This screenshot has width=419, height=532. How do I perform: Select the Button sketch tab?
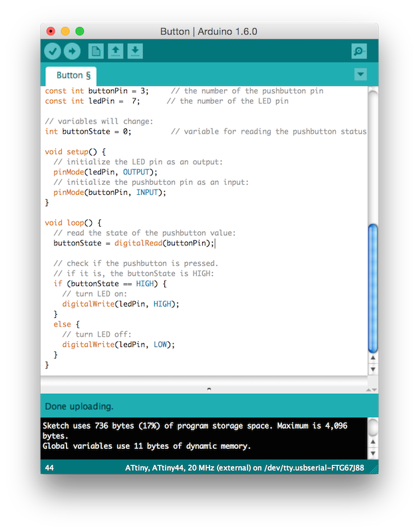point(71,76)
